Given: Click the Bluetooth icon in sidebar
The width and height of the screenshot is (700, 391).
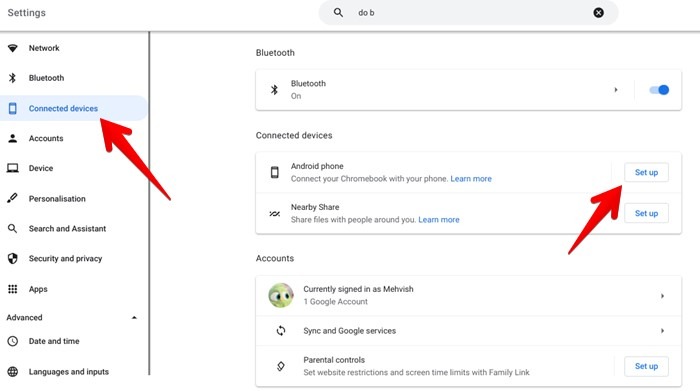Looking at the screenshot, I should (12, 78).
